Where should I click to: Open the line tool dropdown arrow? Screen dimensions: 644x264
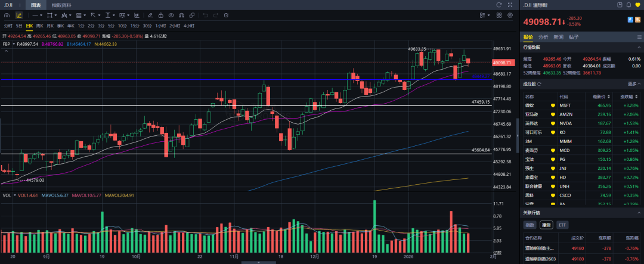point(41,15)
